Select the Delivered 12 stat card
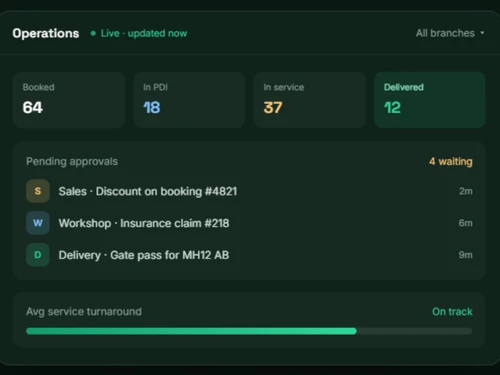 (x=430, y=100)
